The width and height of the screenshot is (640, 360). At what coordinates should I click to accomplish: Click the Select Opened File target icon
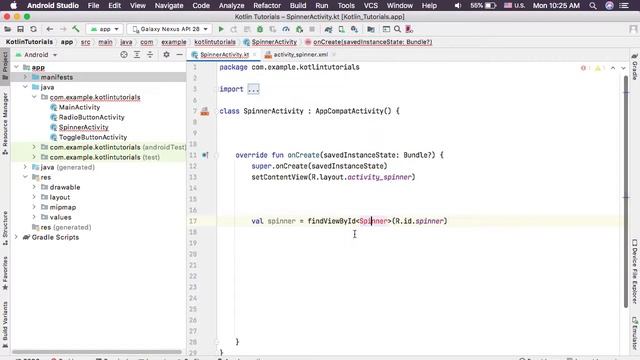124,55
